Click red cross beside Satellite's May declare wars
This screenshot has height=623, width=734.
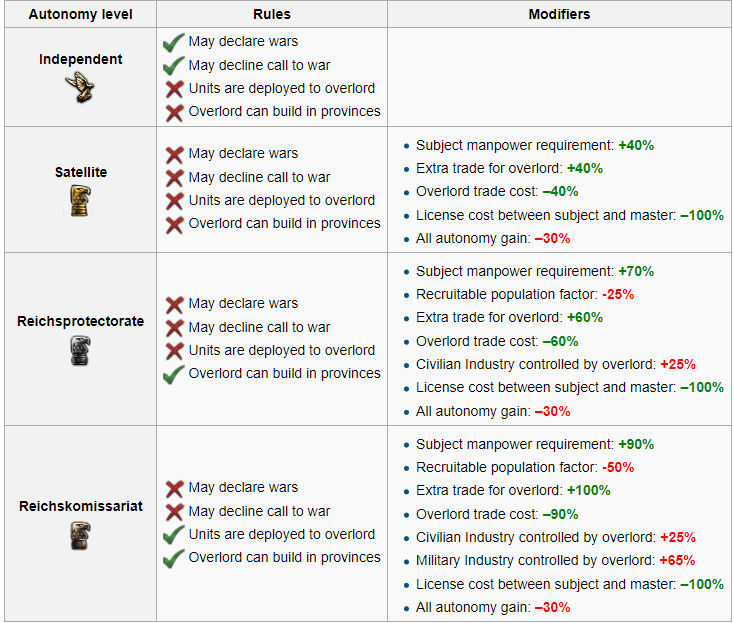[174, 154]
